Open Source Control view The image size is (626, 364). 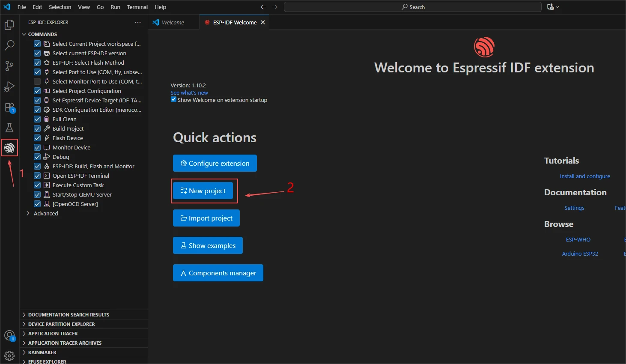(9, 66)
